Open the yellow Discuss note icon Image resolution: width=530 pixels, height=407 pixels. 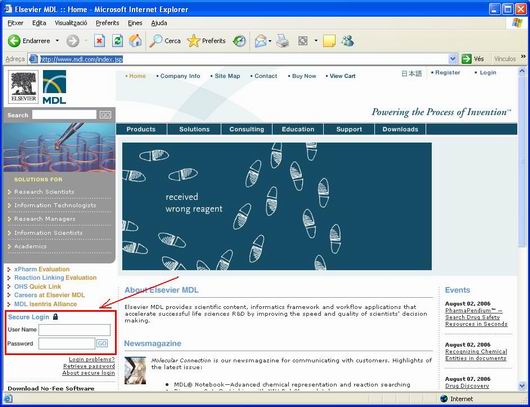[x=329, y=41]
